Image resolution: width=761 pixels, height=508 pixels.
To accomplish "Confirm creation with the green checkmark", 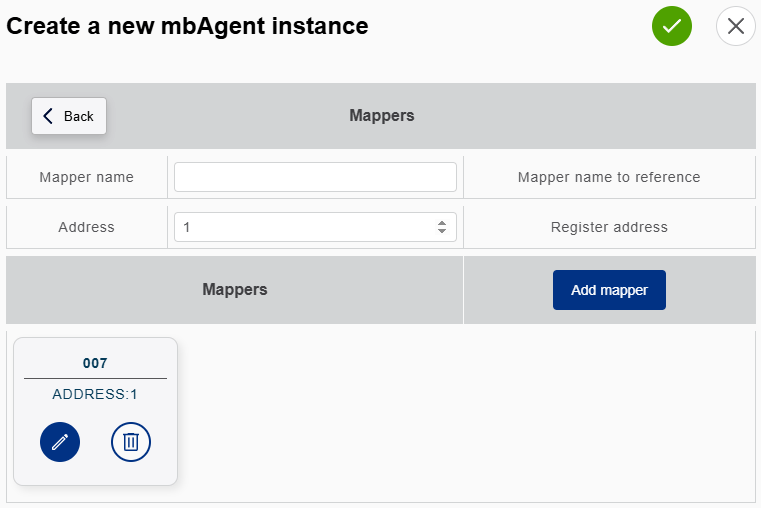I will [x=672, y=26].
